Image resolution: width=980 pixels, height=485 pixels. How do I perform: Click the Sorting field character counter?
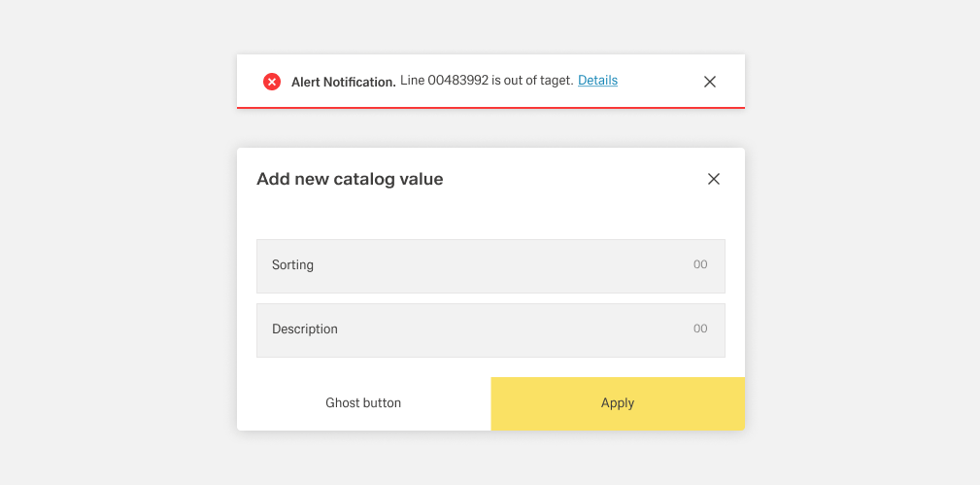(700, 265)
